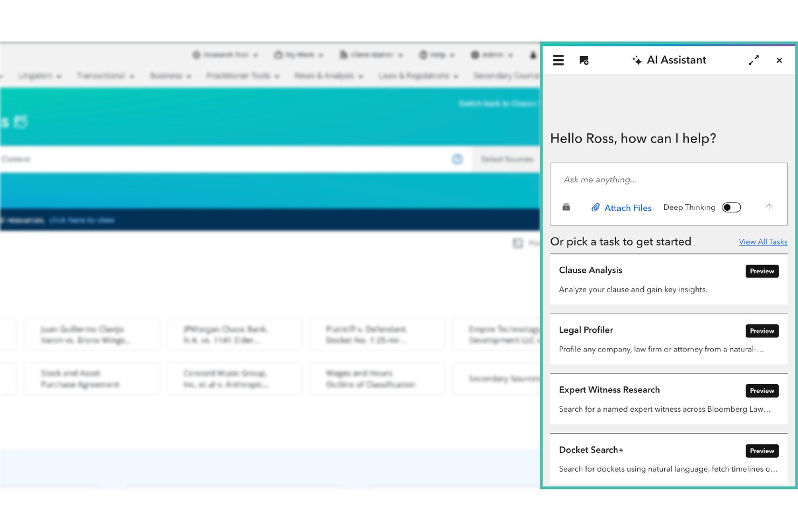Viewport: 798px width, 532px height.
Task: Select the Expert Witness Research task card
Action: pyautogui.click(x=669, y=399)
